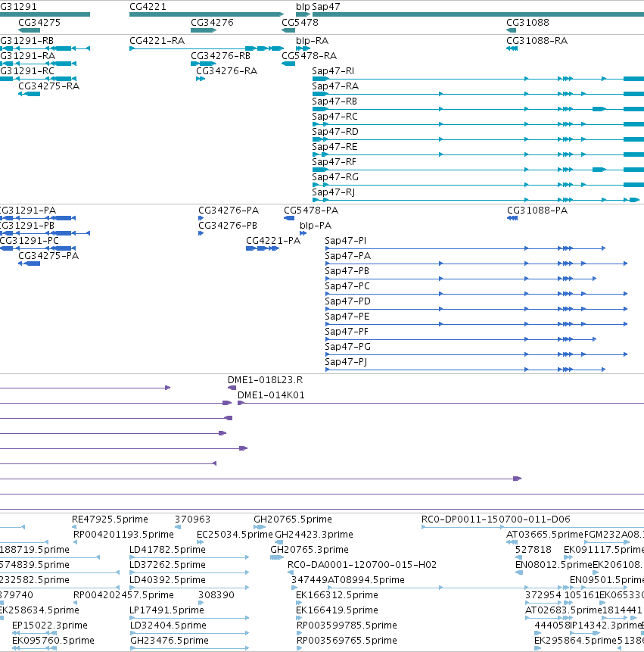The image size is (644, 652).
Task: Click transcript Sap47-RB
Action: coord(334,101)
